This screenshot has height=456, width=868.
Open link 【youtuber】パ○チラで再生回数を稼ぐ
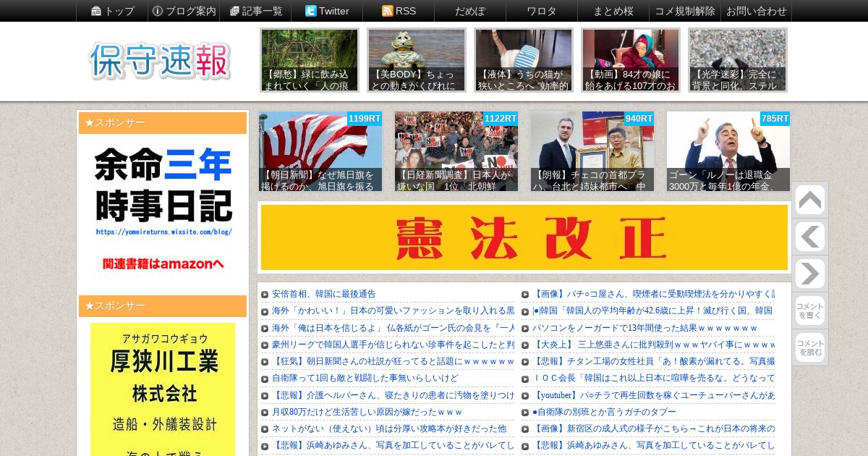653,395
